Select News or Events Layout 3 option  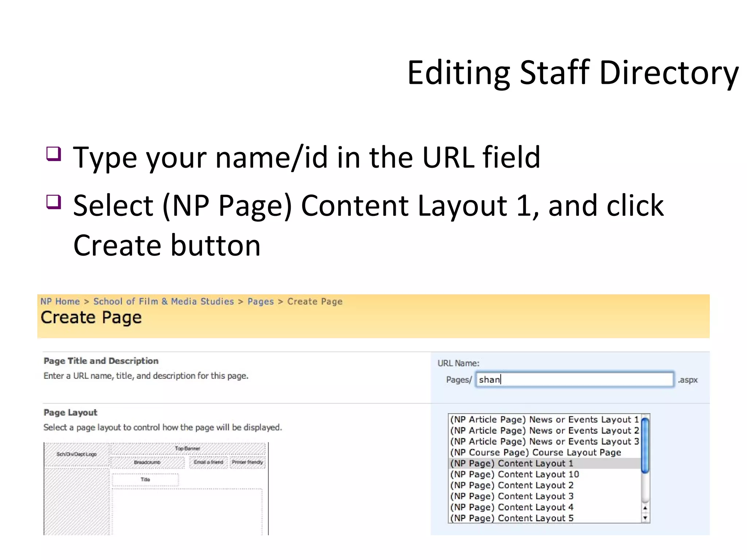(544, 442)
